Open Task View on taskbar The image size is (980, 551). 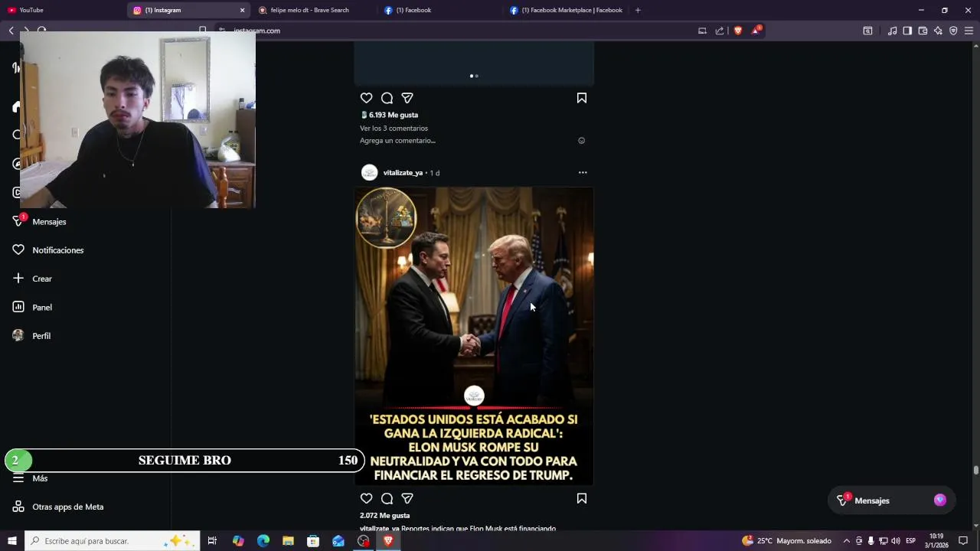click(212, 540)
